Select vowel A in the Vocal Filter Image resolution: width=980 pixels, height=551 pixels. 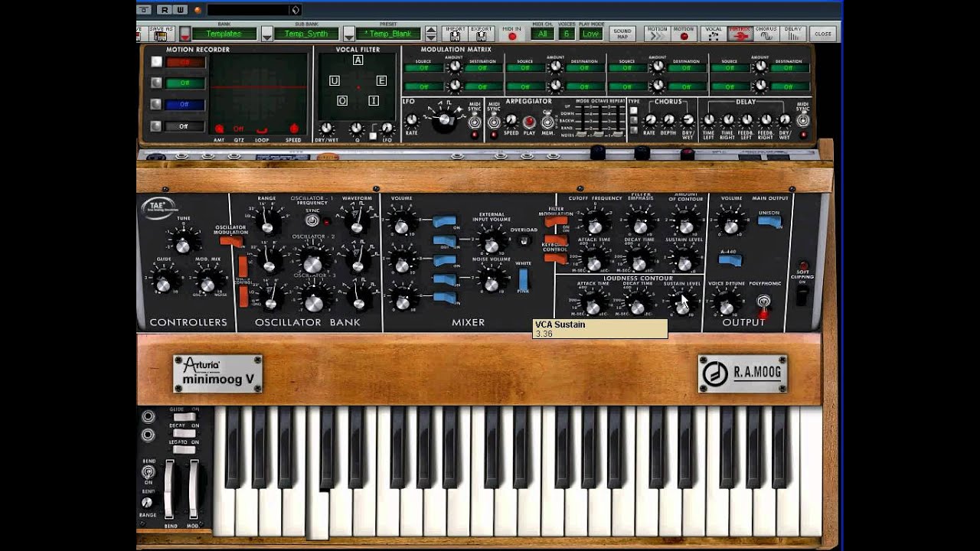[358, 60]
